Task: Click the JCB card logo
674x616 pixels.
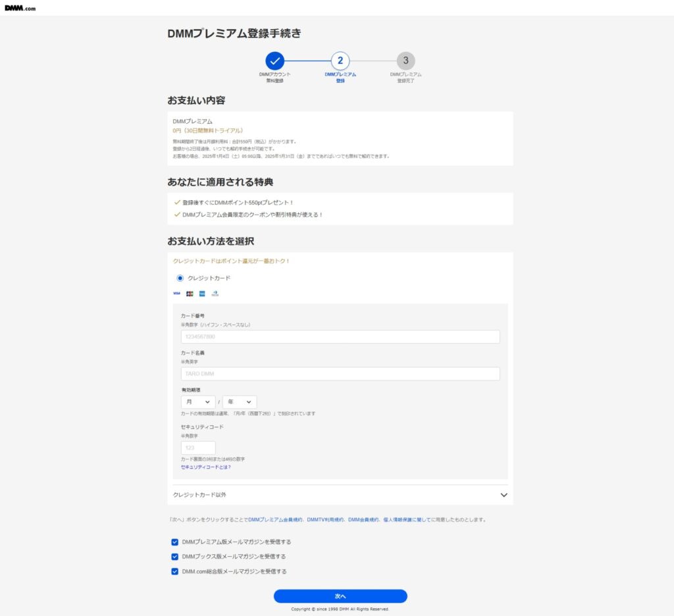Action: [x=190, y=294]
